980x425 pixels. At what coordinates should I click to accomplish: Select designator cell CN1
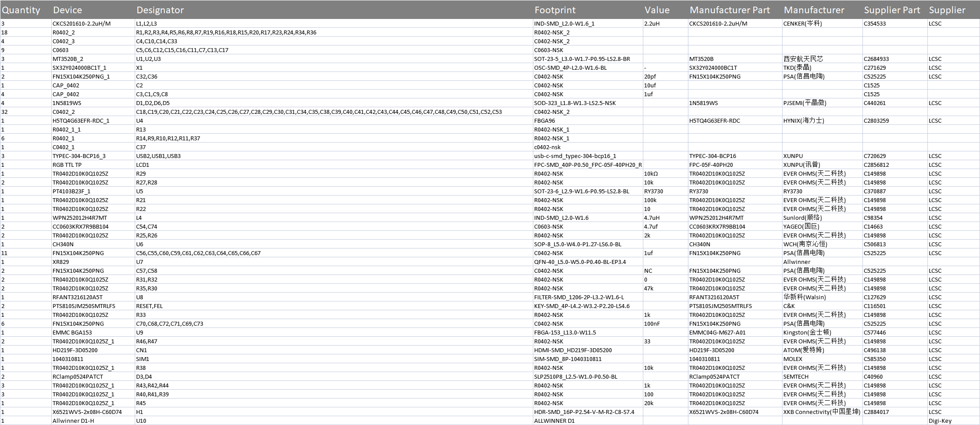click(141, 350)
